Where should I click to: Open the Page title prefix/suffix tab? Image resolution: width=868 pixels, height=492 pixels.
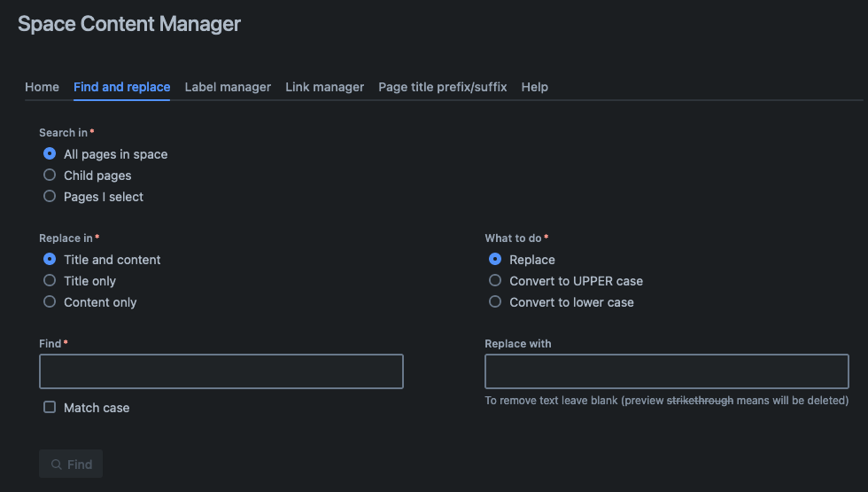click(x=442, y=87)
